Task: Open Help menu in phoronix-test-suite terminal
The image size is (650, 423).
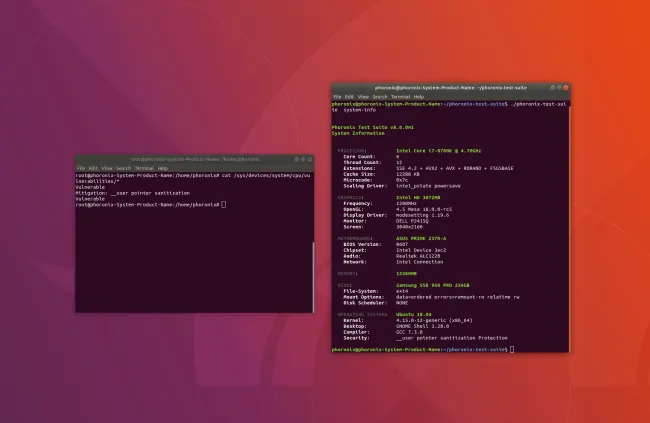Action: pyautogui.click(x=419, y=97)
